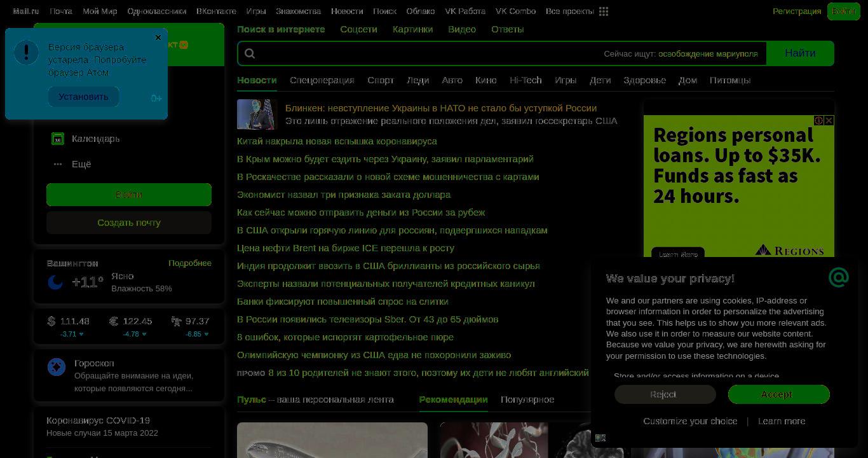Open headline Цена нефти Brent на бирже ICE
Screen dimensions: 868x458
pos(346,248)
